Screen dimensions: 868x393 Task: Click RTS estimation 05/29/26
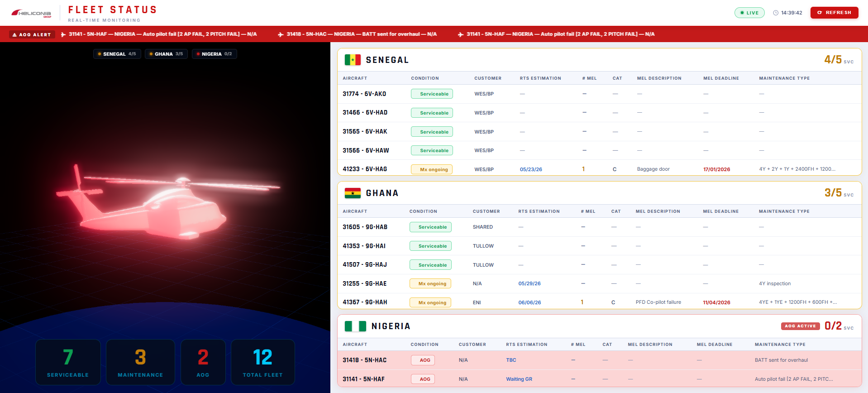(x=529, y=283)
